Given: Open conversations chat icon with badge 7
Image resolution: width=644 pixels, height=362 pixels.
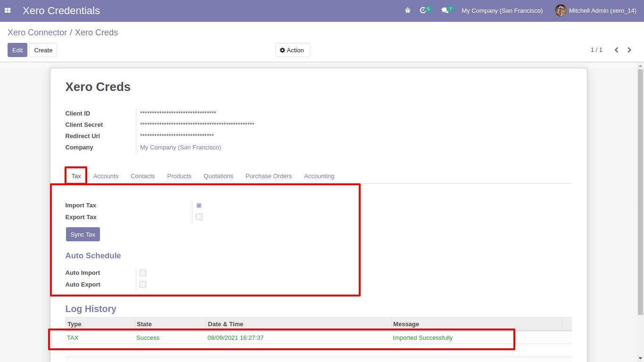Looking at the screenshot, I should (x=447, y=10).
